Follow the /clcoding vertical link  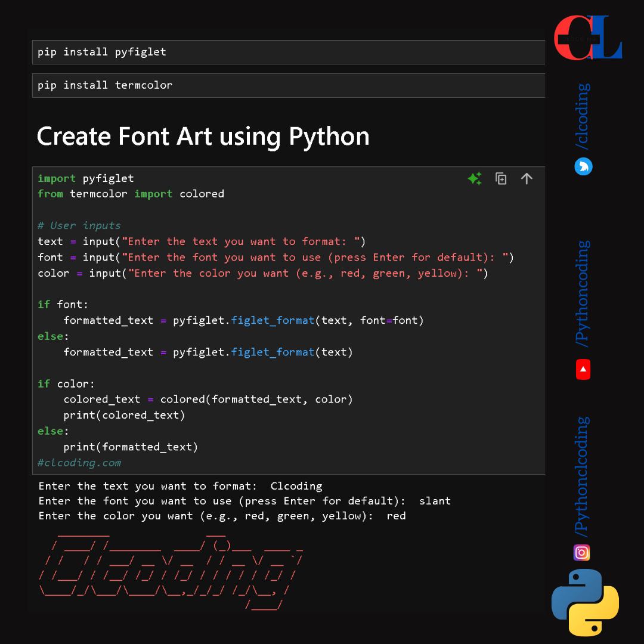(583, 117)
